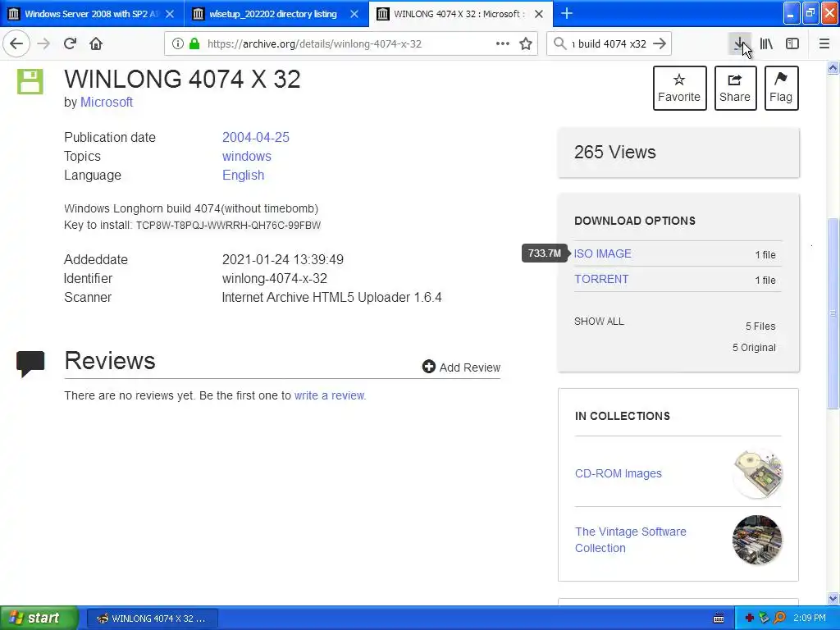Close the WINLONG 4074 X 32 tab
This screenshot has height=630, width=840.
[539, 14]
